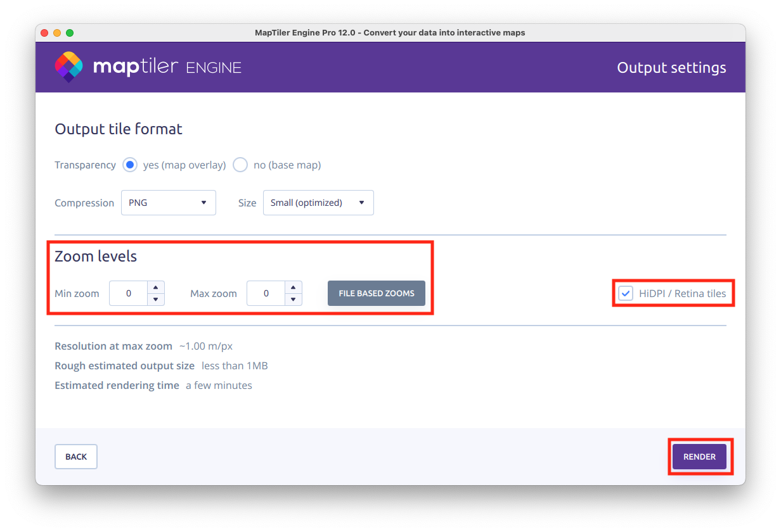The height and width of the screenshot is (532, 781).
Task: Decrease Min zoom with down arrow
Action: (x=156, y=299)
